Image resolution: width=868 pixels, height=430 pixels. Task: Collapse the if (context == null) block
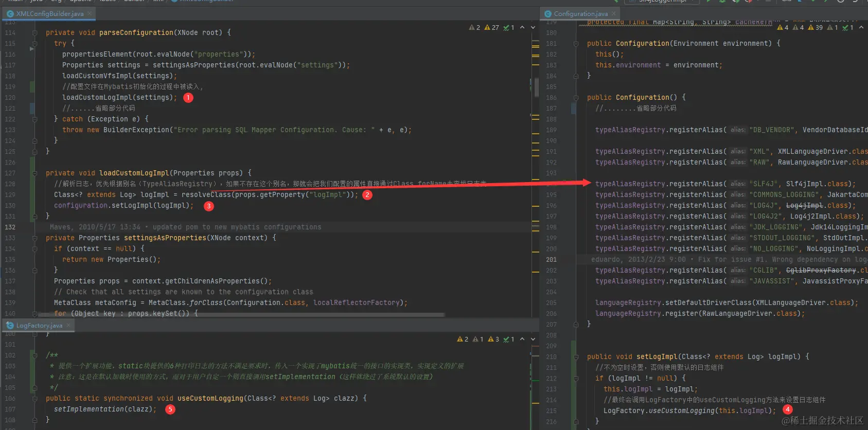pyautogui.click(x=35, y=248)
